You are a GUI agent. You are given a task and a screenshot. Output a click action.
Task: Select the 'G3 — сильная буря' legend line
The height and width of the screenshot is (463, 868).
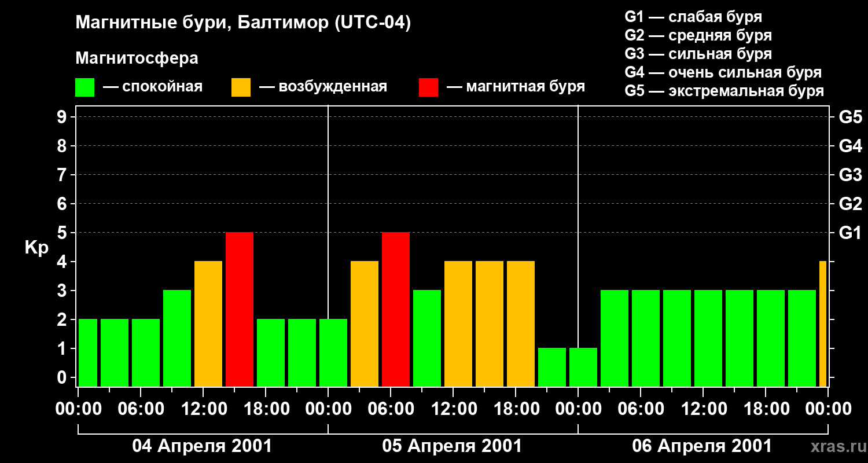pyautogui.click(x=698, y=54)
